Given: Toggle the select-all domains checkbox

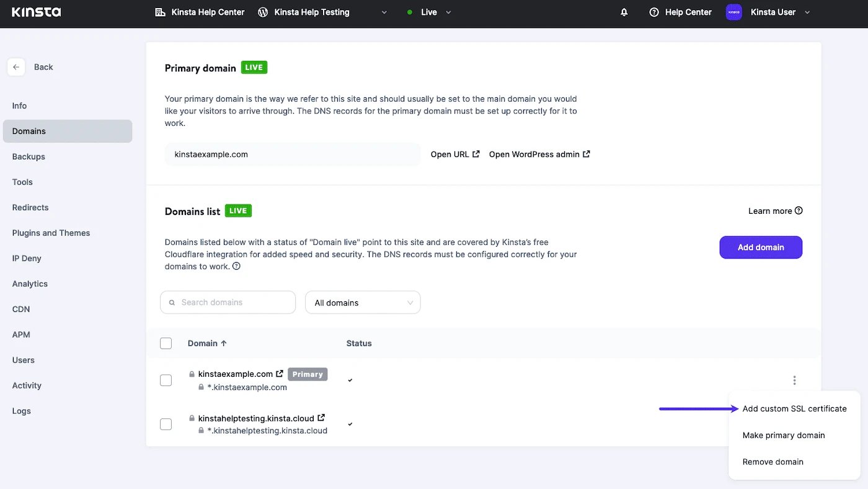Looking at the screenshot, I should click(x=166, y=343).
